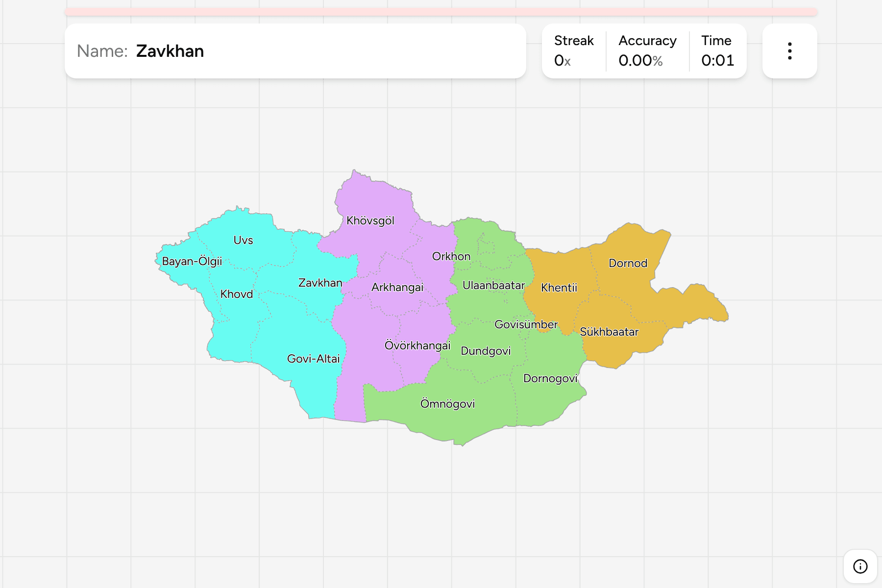
Task: Click the Accuracy percentage readout
Action: coord(640,60)
